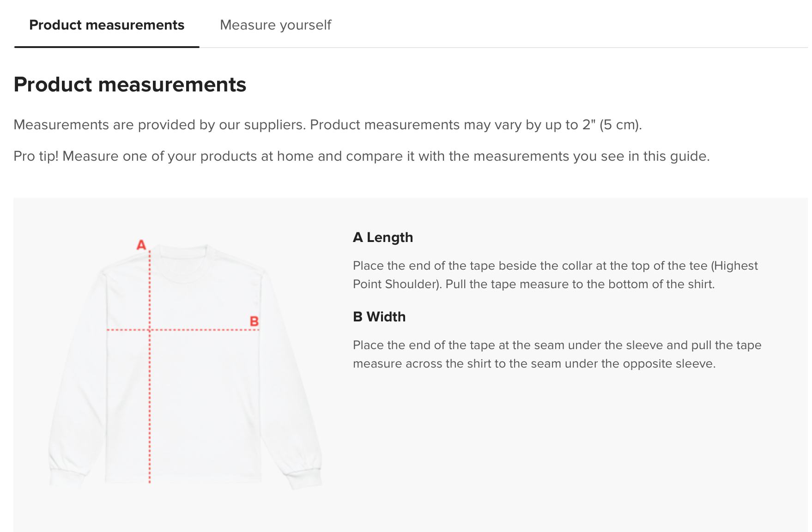Switch to the Measure yourself tab
This screenshot has width=812, height=532.
click(275, 25)
